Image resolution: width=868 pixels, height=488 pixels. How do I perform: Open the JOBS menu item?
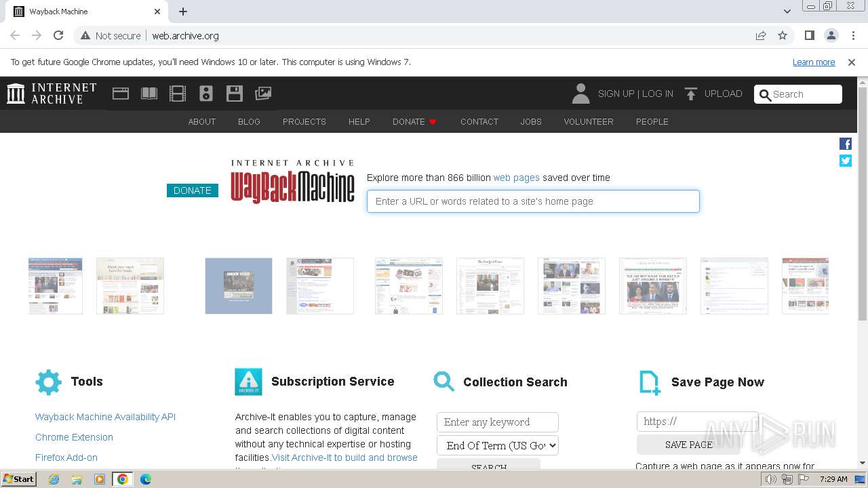click(531, 122)
